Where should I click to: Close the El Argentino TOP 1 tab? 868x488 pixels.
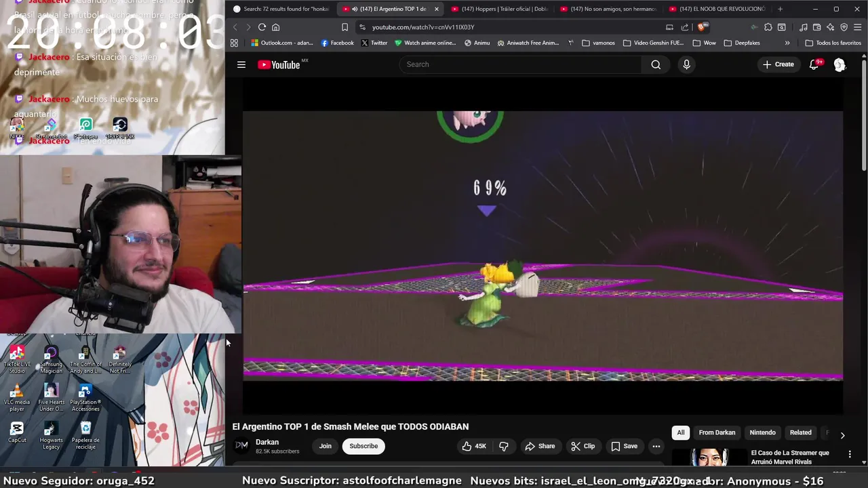pyautogui.click(x=436, y=9)
